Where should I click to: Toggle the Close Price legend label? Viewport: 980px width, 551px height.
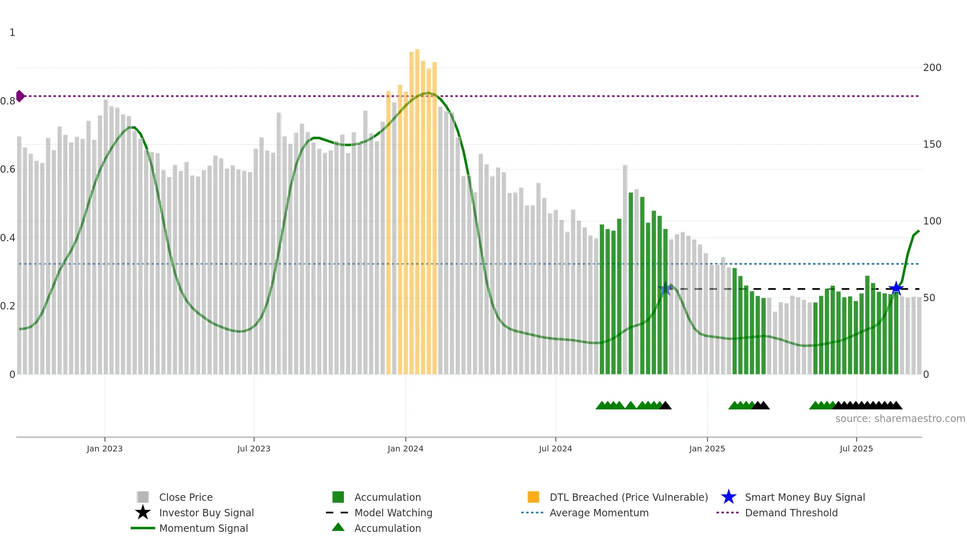point(186,497)
